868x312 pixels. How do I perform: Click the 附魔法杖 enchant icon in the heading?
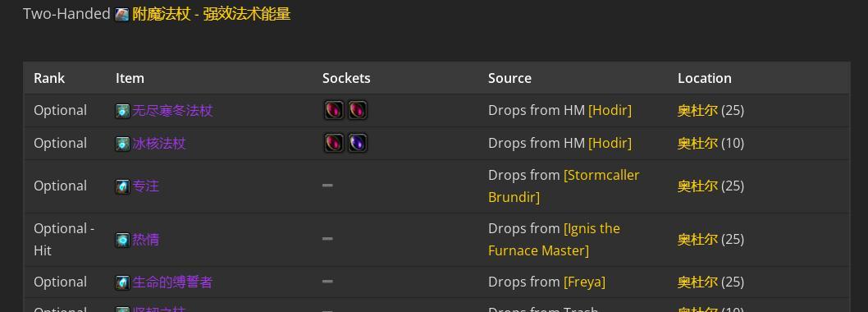coord(121,15)
